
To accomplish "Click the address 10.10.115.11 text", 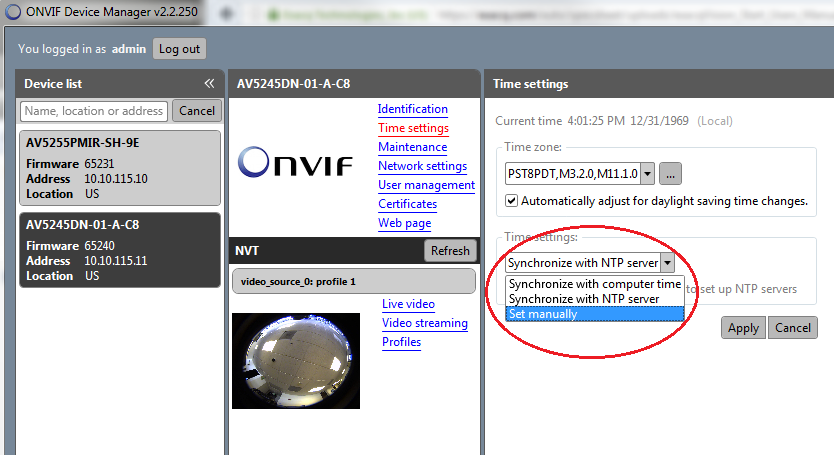I will [x=116, y=261].
